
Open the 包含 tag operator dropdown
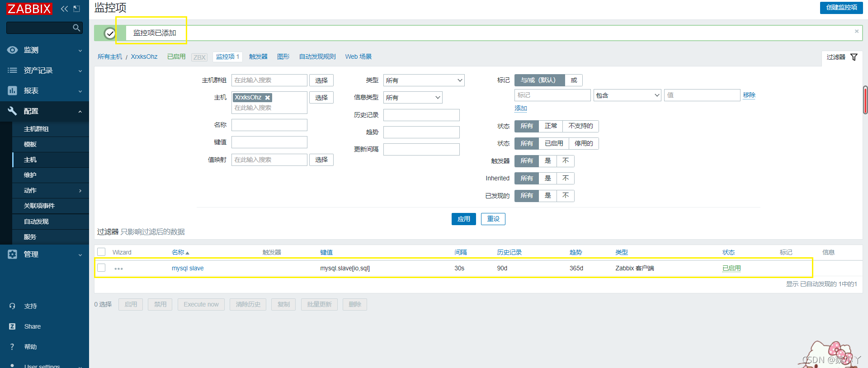[627, 95]
